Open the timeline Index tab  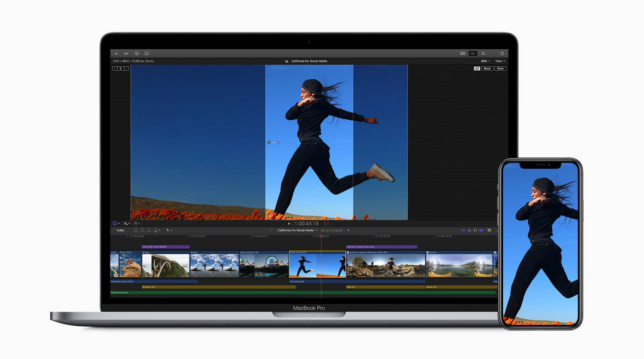pos(120,231)
